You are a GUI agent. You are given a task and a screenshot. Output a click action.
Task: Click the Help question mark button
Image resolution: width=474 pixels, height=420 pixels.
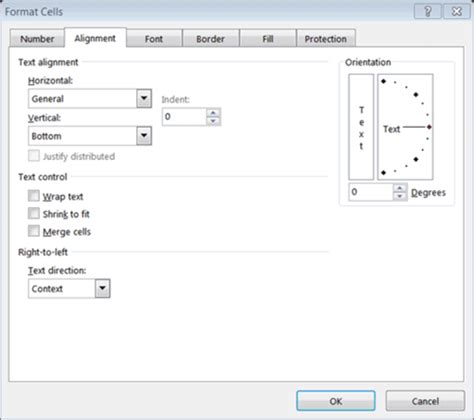(x=428, y=12)
